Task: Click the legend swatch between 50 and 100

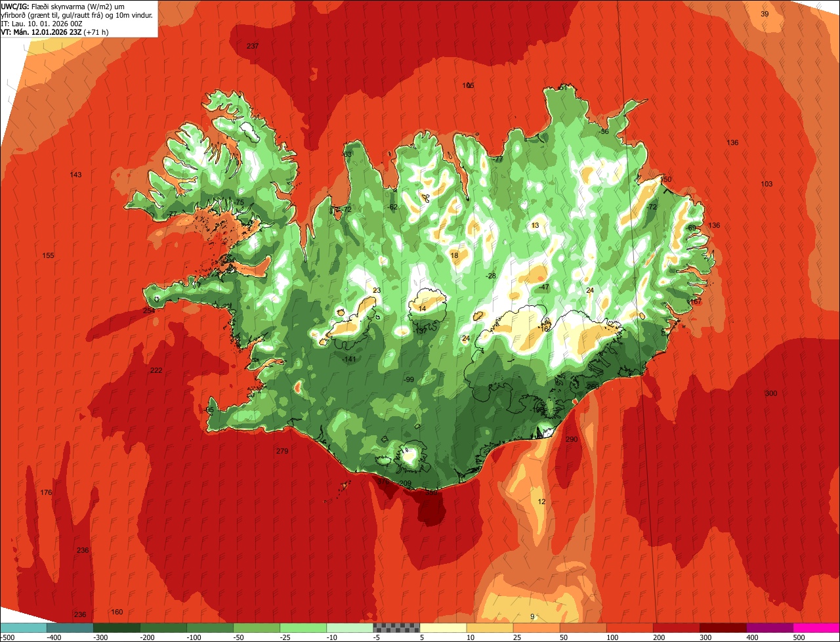Action: pos(583,628)
